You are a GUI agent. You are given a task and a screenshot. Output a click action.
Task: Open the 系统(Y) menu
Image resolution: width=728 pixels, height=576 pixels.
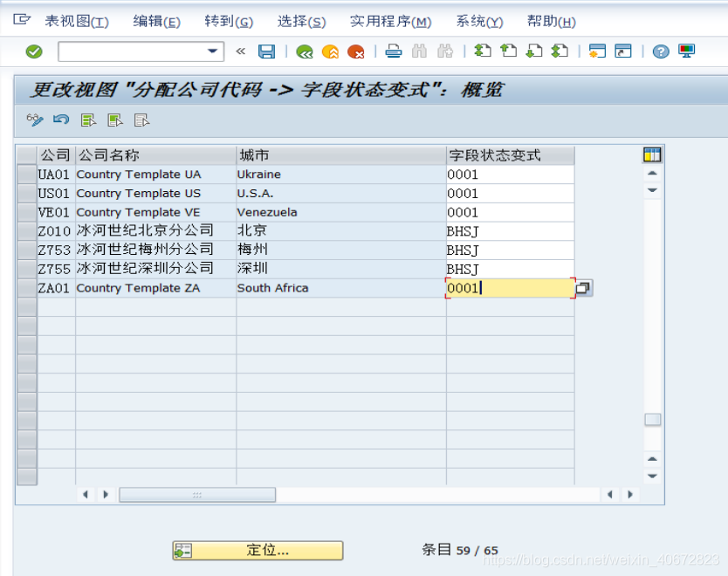click(x=479, y=21)
